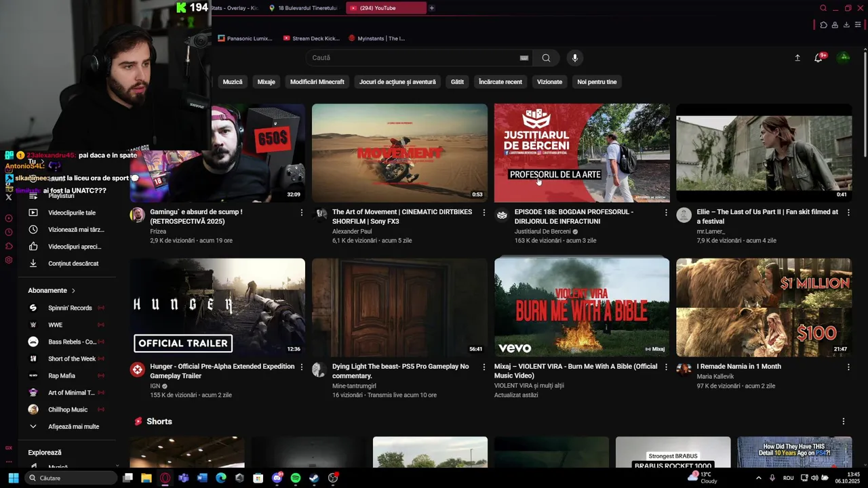The width and height of the screenshot is (868, 488).
Task: Select the Încărcate recent filter chip
Action: [500, 82]
